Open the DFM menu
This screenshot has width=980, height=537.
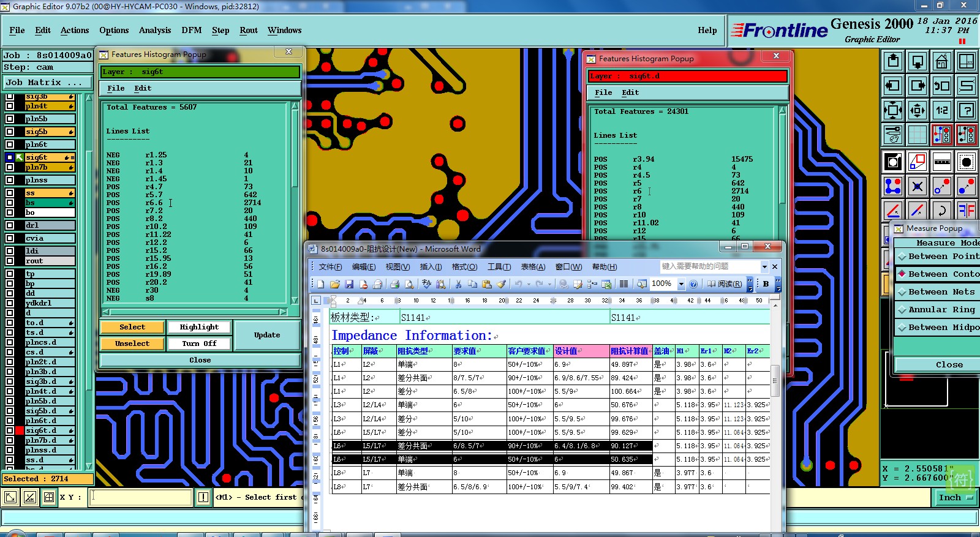click(x=191, y=30)
